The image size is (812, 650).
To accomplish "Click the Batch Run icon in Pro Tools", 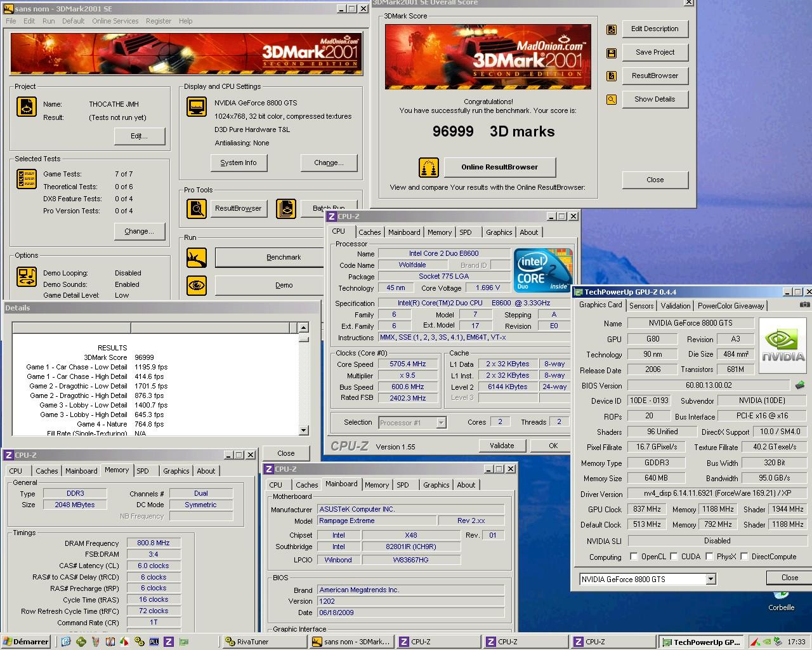I will click(x=286, y=208).
